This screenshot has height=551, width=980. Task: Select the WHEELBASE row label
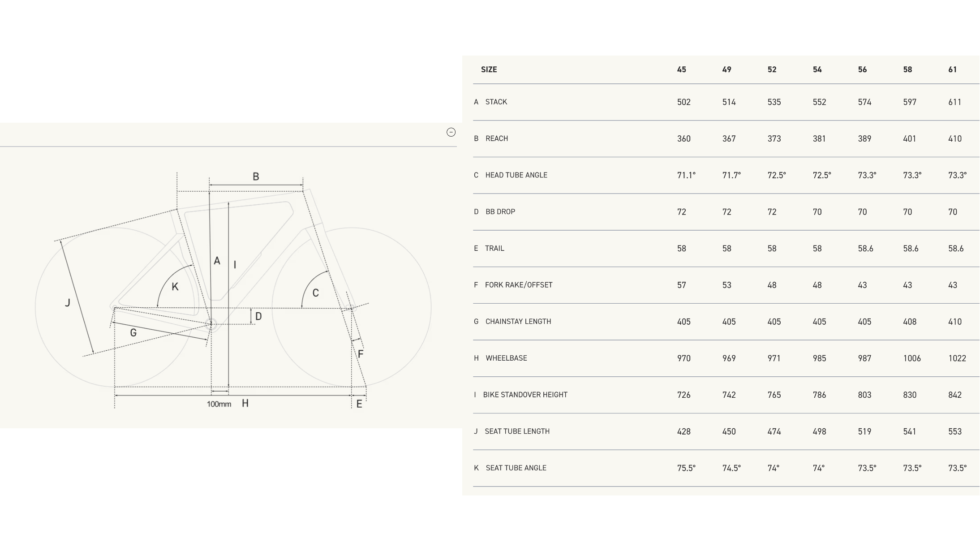point(506,358)
